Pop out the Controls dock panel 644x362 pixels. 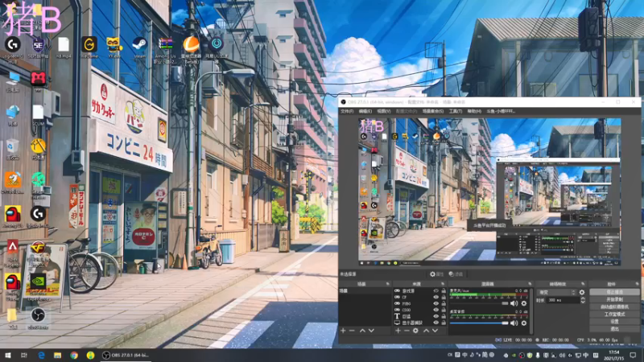pyautogui.click(x=637, y=284)
